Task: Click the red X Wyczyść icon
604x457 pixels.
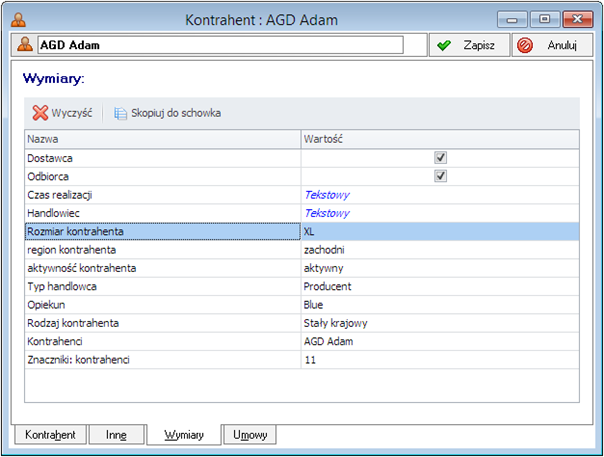Action: point(40,113)
